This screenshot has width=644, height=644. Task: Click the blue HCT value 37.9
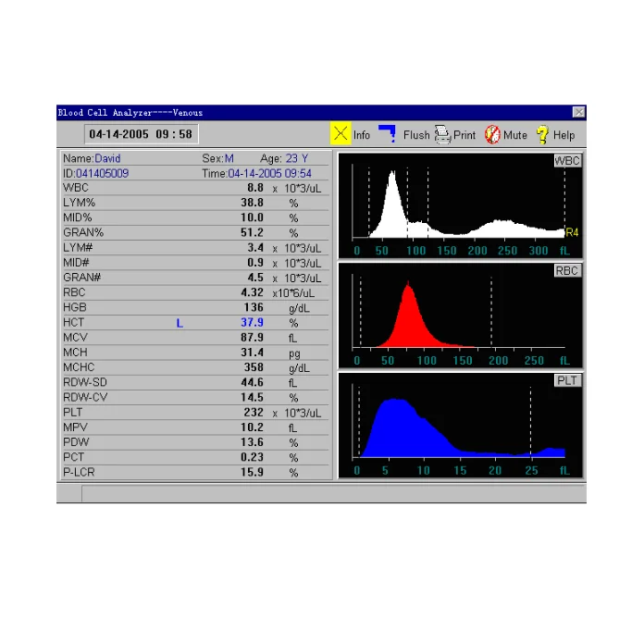coord(252,322)
